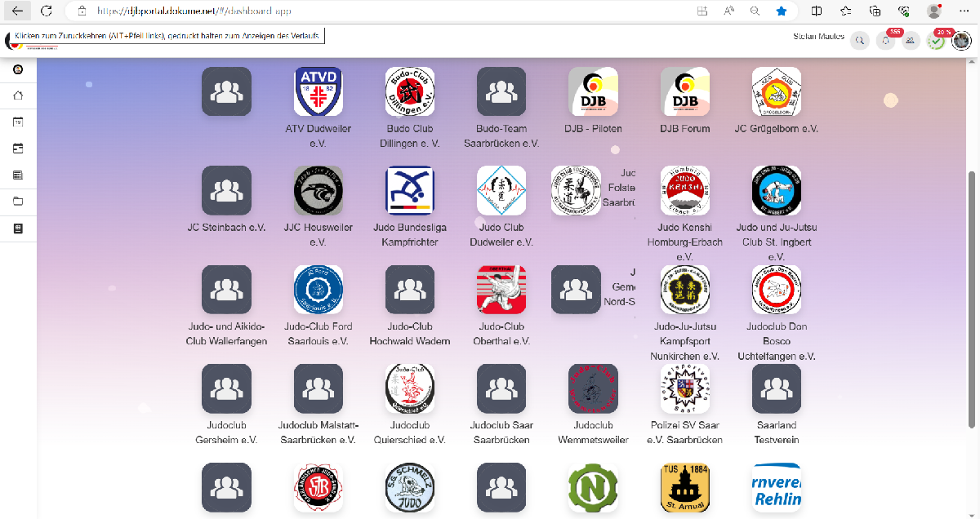Open browser essentials heart icon
980x519 pixels.
tap(904, 11)
